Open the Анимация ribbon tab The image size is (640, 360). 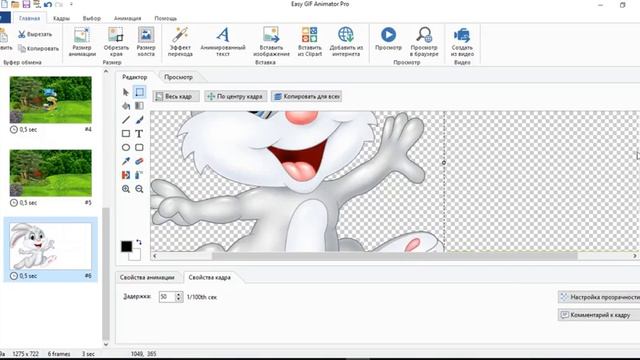(x=127, y=18)
